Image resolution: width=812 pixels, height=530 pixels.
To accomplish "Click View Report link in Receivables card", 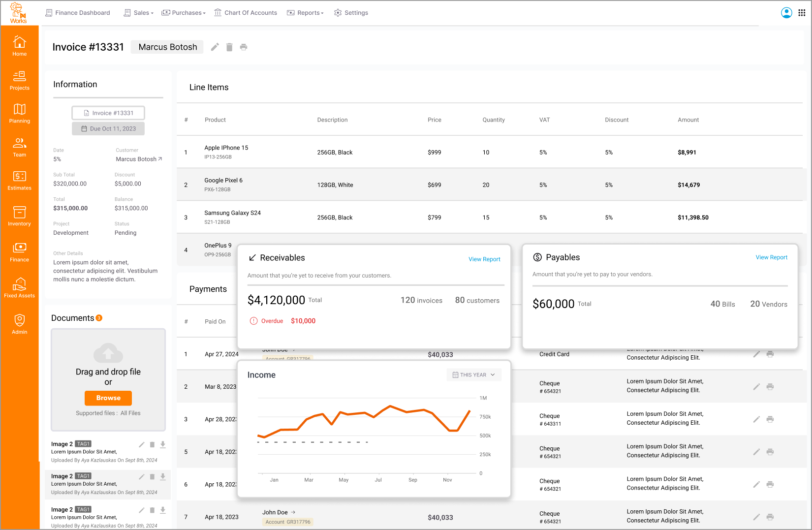I will [484, 259].
